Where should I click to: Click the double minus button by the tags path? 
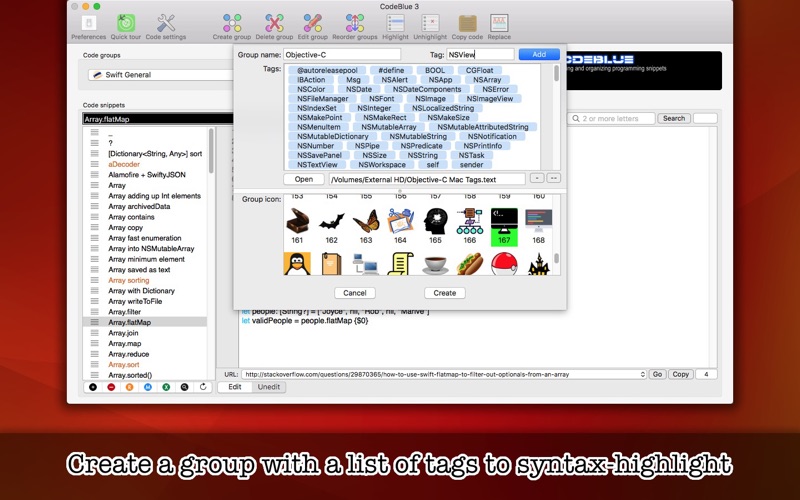pyautogui.click(x=553, y=178)
